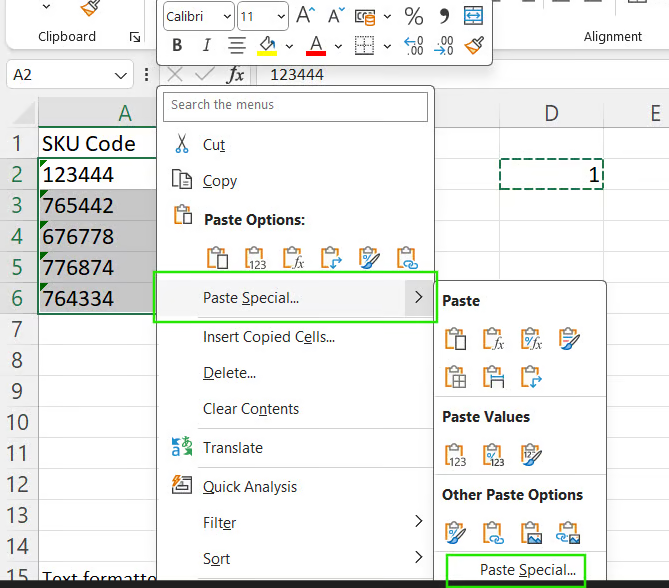Image resolution: width=669 pixels, height=588 pixels.
Task: Choose Paste Link under Other Paste Options
Action: pyautogui.click(x=493, y=533)
